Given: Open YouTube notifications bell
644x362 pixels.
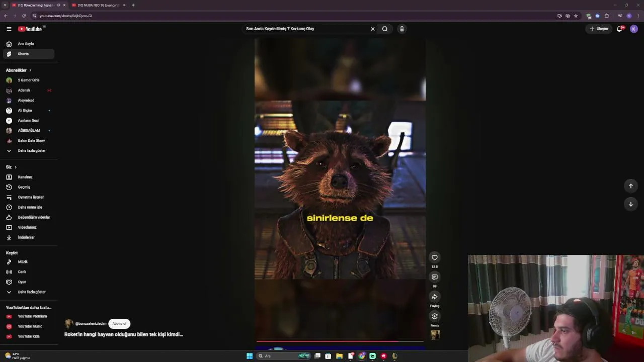Looking at the screenshot, I should [x=620, y=29].
